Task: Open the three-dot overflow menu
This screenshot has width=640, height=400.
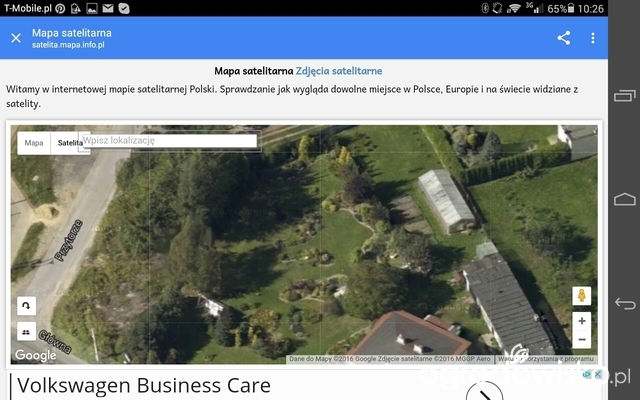Action: pyautogui.click(x=593, y=38)
